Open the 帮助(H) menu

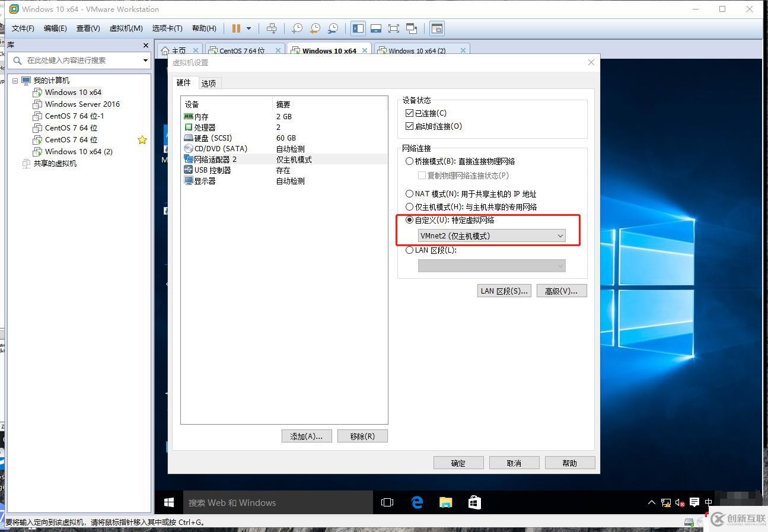(x=204, y=28)
